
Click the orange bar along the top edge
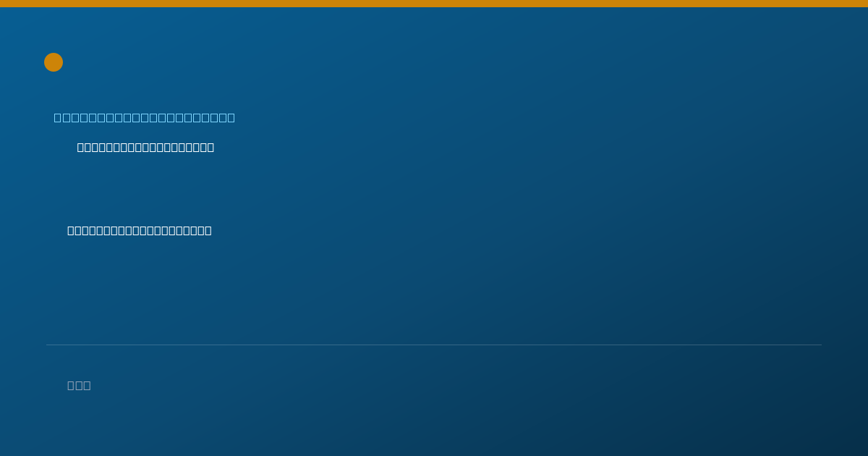[434, 4]
